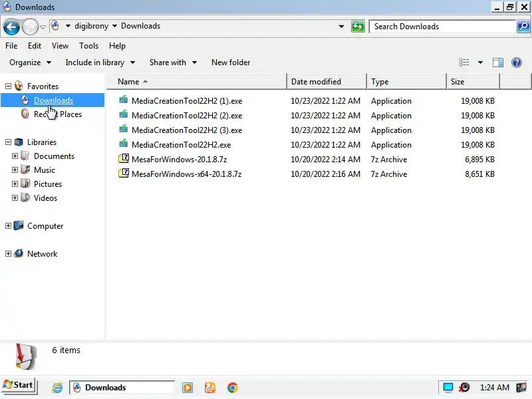Screen dimensions: 532x399
Task: Expand the Music library node
Action: coord(15,170)
